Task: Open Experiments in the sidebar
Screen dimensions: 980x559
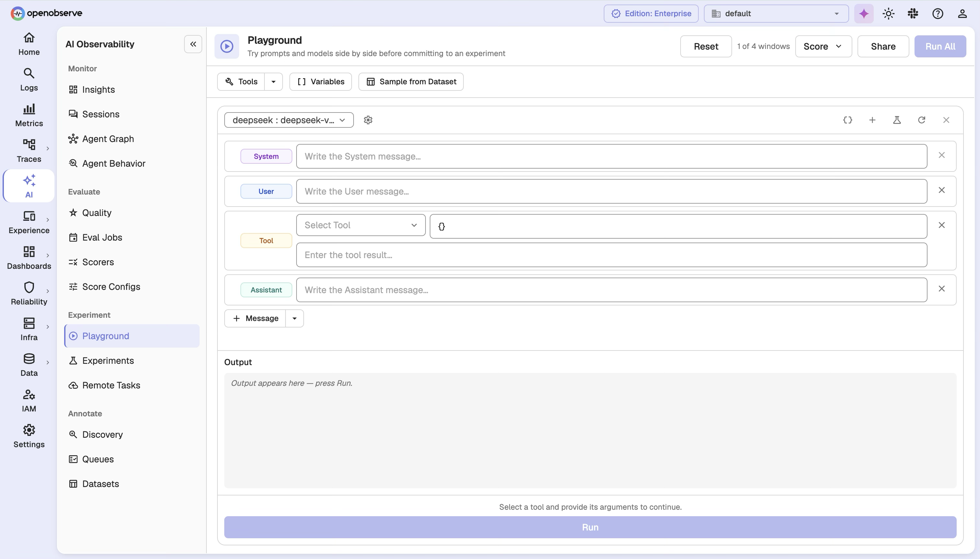Action: (x=132, y=361)
